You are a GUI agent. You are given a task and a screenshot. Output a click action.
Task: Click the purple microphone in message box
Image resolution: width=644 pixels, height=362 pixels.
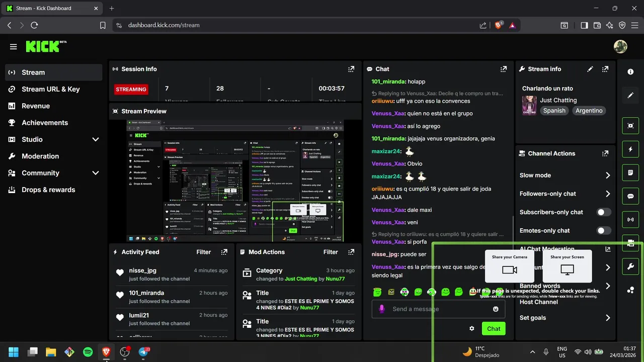click(x=382, y=309)
